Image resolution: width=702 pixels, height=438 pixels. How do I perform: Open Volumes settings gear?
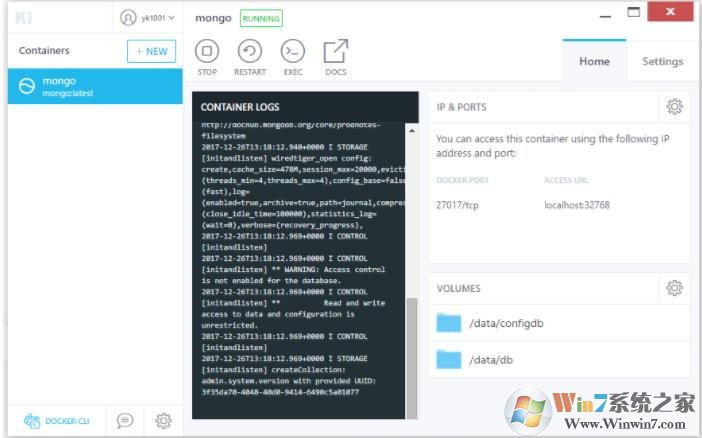[x=674, y=288]
